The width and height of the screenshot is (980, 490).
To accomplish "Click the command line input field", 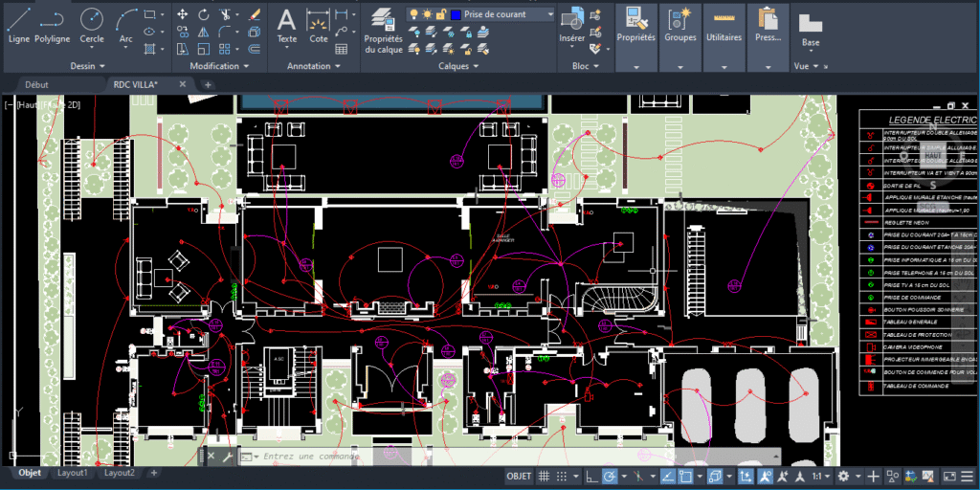I will [x=383, y=457].
